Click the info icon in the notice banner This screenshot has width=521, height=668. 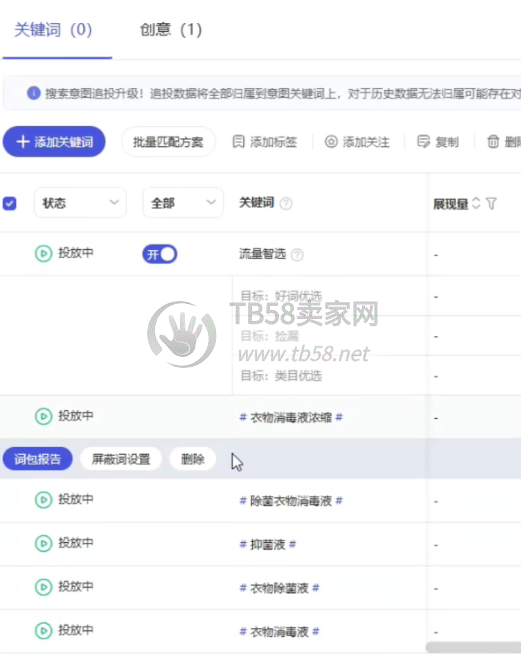click(x=34, y=93)
